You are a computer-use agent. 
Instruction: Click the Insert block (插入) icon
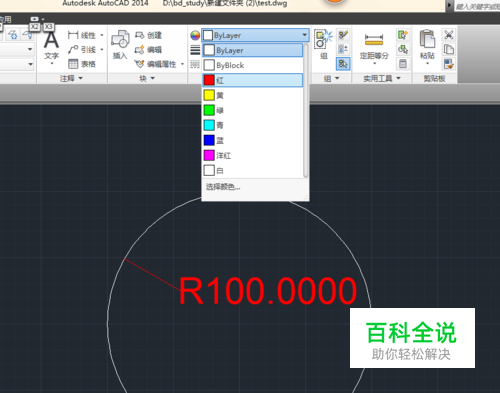pos(120,40)
